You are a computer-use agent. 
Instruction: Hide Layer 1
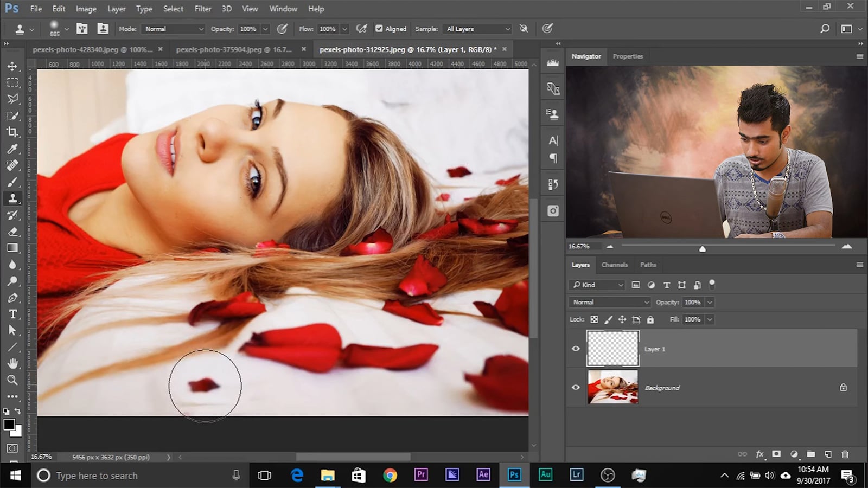point(576,349)
